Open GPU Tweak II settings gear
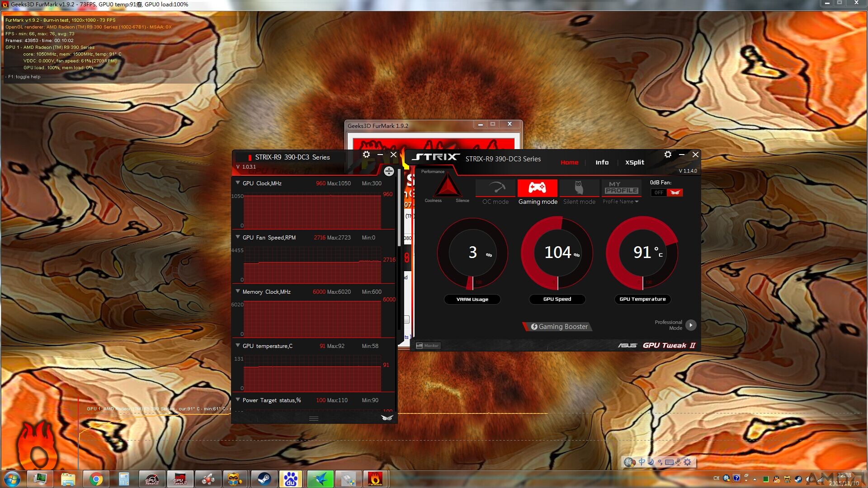 tap(668, 155)
